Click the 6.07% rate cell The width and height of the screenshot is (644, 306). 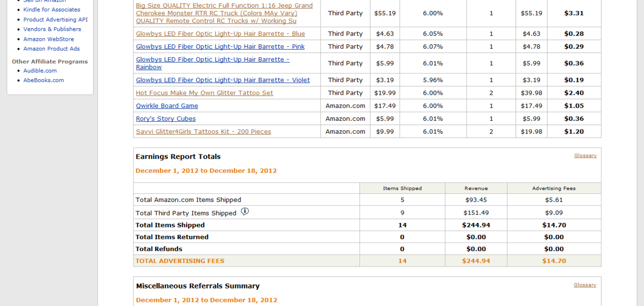pos(433,47)
